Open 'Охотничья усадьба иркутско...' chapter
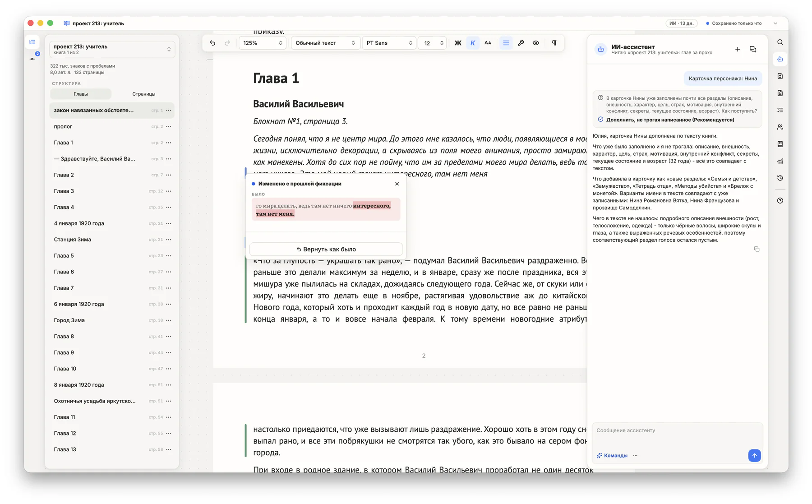 point(112,401)
